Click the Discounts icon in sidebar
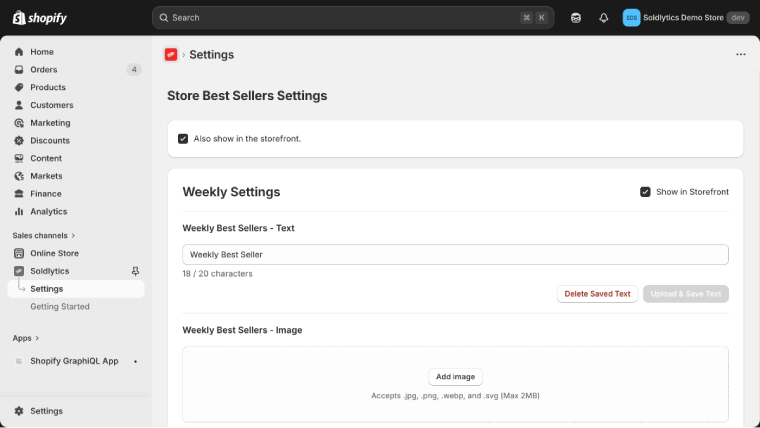 19,141
